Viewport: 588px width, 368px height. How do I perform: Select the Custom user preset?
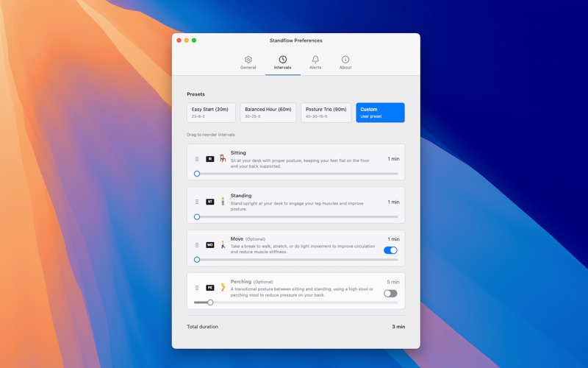click(380, 113)
